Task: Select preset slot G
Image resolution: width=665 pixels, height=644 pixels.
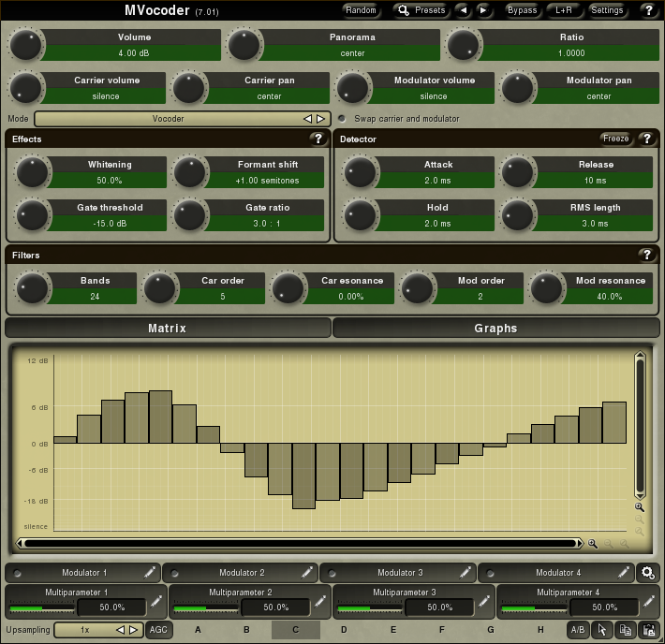Action: click(491, 630)
